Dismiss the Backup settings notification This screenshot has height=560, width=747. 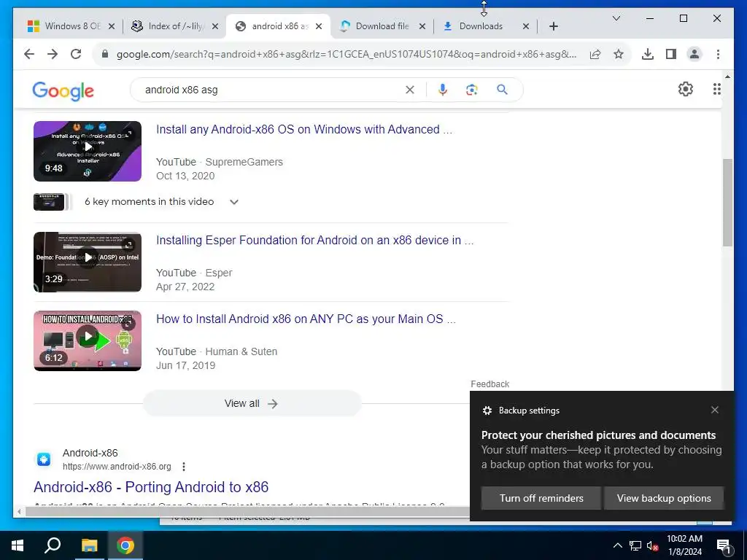[x=715, y=410]
